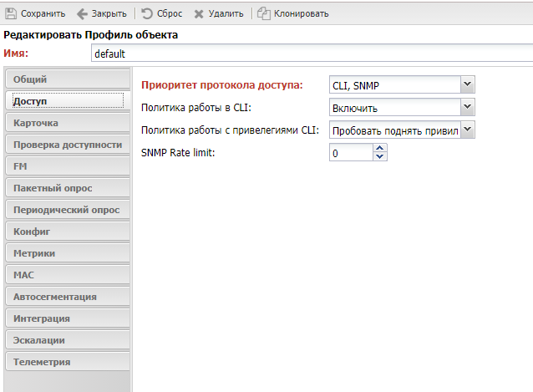Click the Save floppy disk icon

pos(11,13)
